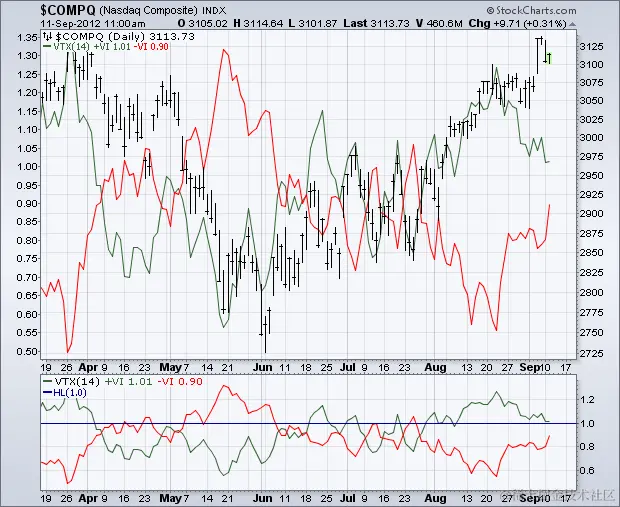Click the volume value V 460.6M

click(439, 24)
